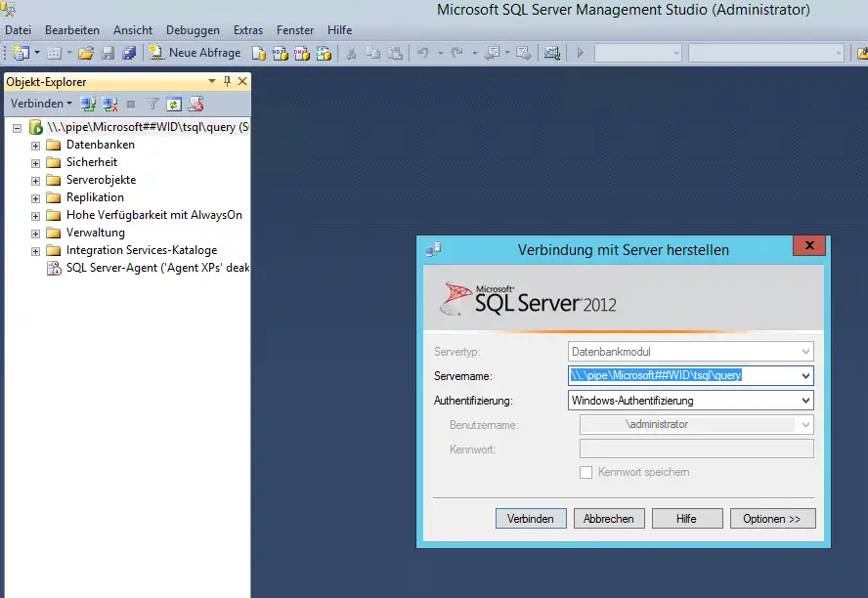Click the Analysis Services MDX Query icon
The width and height of the screenshot is (868, 598).
click(281, 53)
